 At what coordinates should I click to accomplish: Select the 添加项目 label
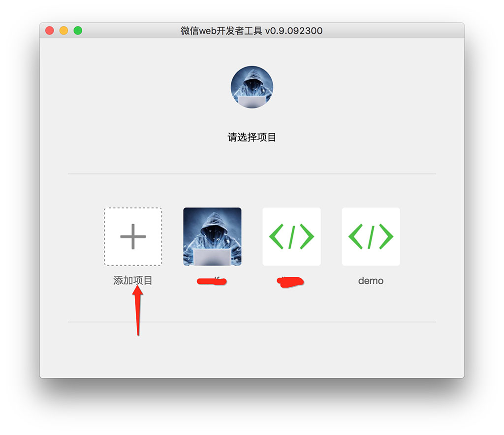pos(133,281)
